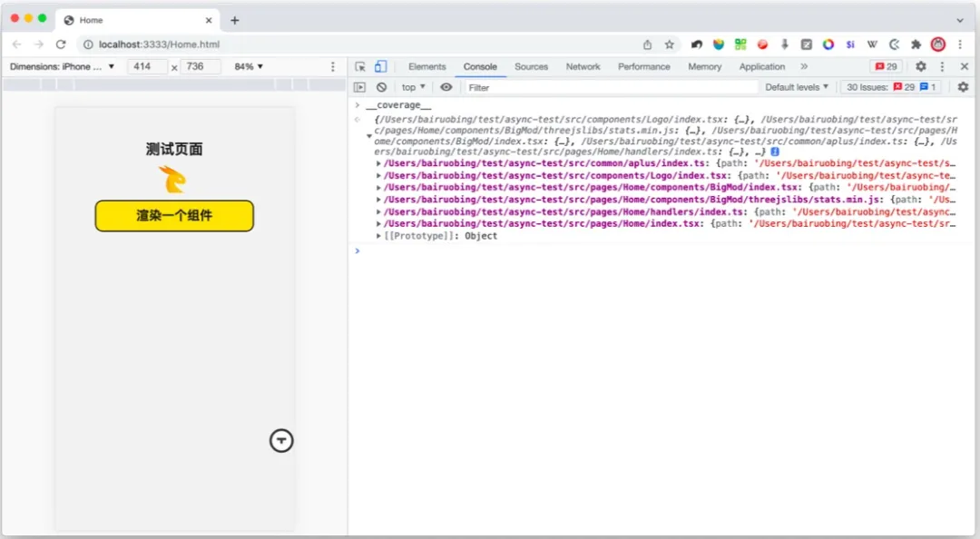
Task: Open the Elements tab
Action: pyautogui.click(x=426, y=67)
